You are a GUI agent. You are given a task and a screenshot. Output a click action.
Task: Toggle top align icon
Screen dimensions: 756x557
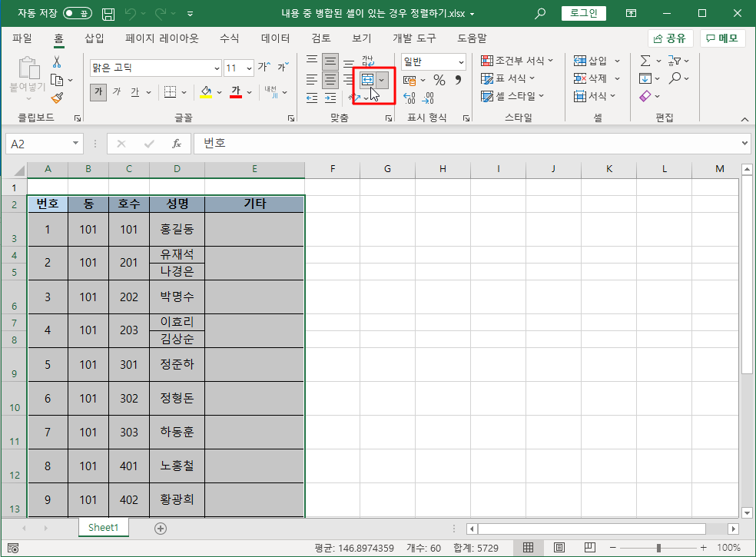pos(312,61)
